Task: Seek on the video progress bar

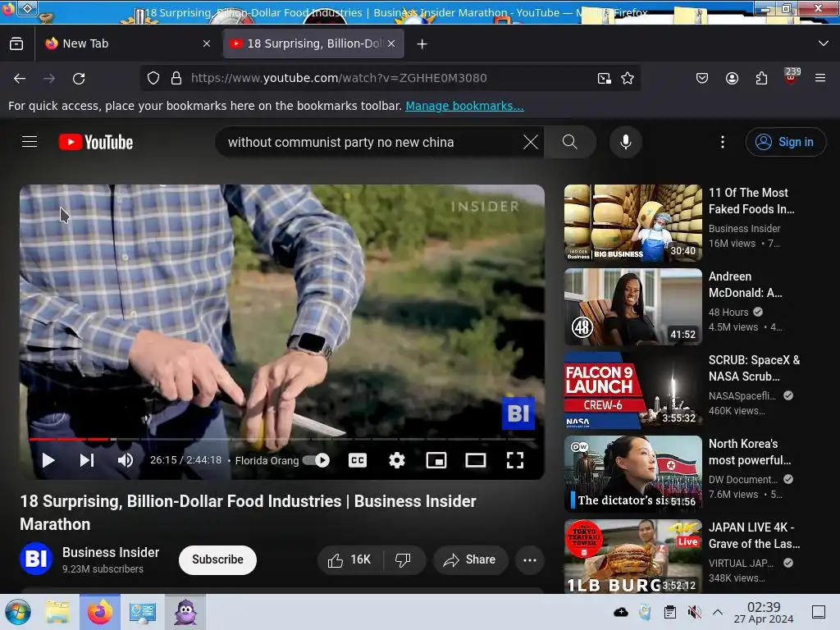Action: pos(282,440)
